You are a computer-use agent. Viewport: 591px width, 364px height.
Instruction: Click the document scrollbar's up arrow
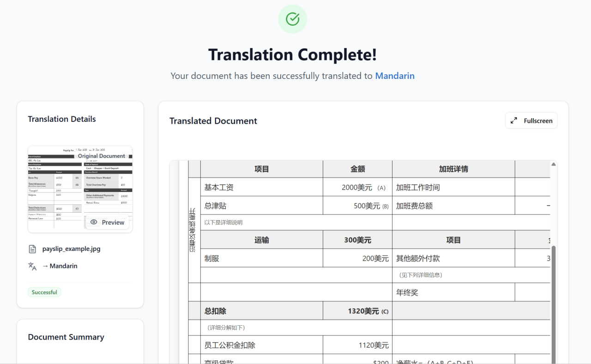pyautogui.click(x=553, y=164)
